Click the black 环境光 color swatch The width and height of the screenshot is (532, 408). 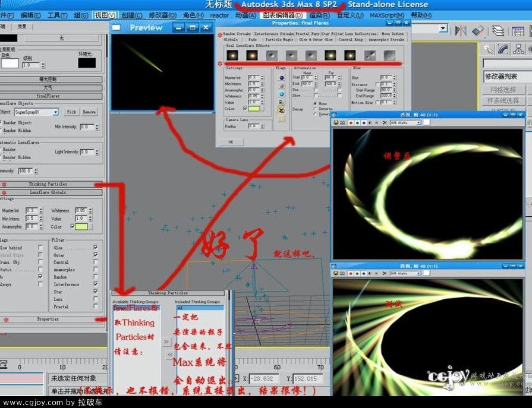pos(87,63)
